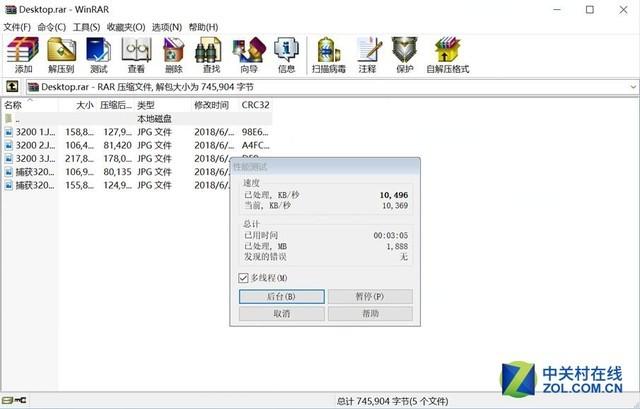Viewport: 640px width, 409px height.
Task: Open the 文件(F) menu
Action: [x=17, y=27]
